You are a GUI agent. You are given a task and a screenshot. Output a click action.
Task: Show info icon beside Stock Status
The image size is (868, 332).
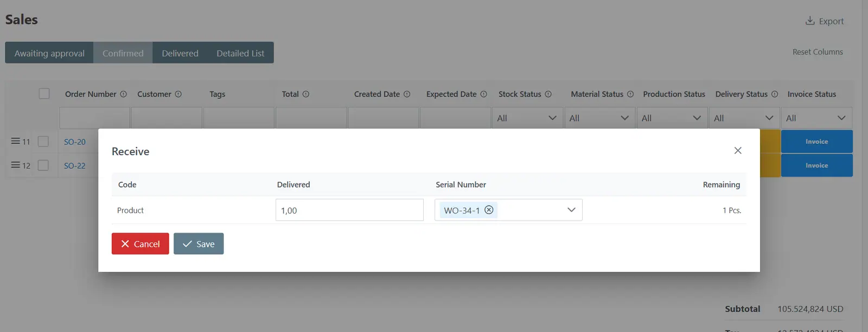point(548,94)
